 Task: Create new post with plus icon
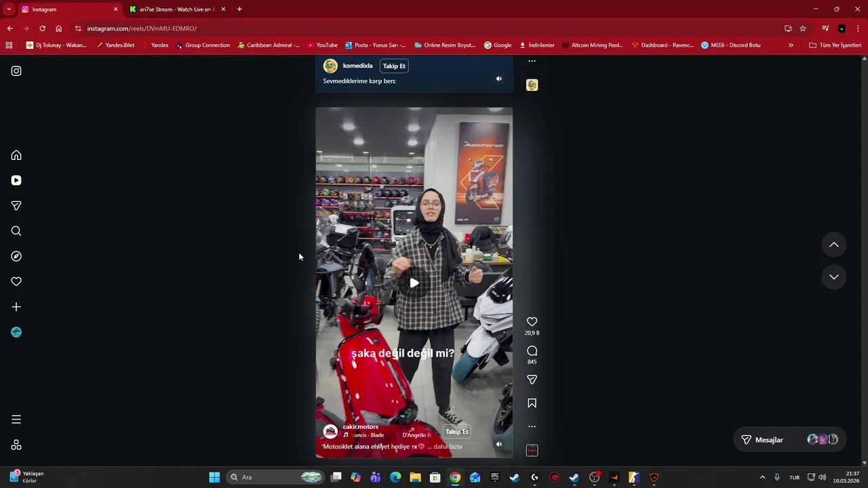[x=16, y=307]
